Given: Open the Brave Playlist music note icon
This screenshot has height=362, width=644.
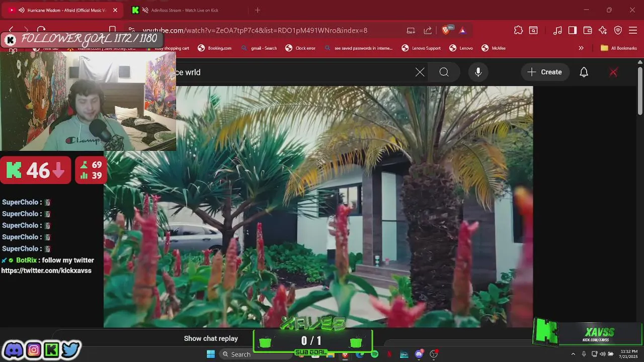Looking at the screenshot, I should click(x=557, y=30).
